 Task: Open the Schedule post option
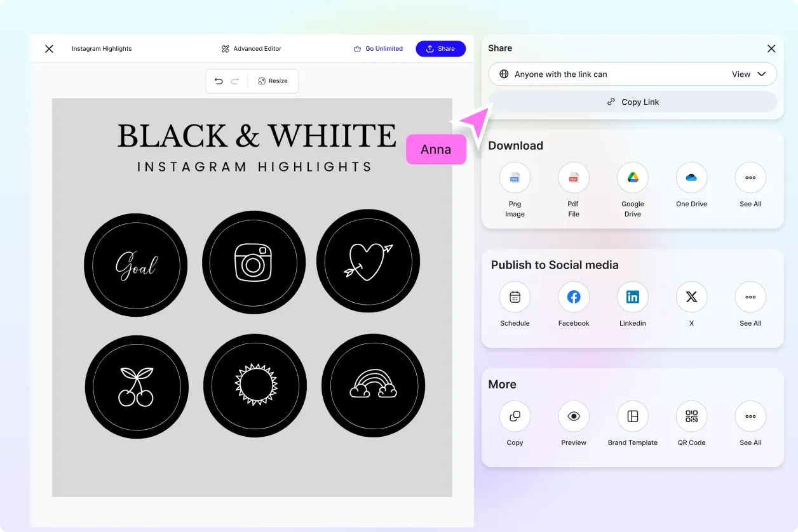pos(515,297)
